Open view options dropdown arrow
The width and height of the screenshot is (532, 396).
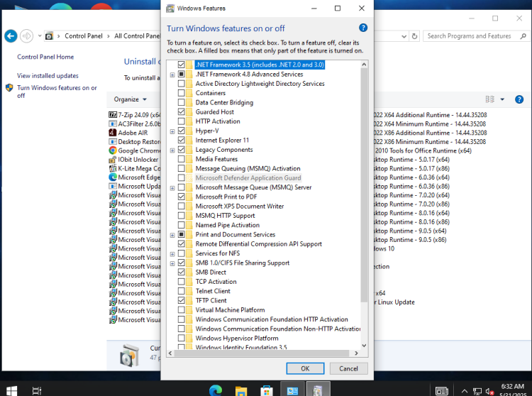502,99
